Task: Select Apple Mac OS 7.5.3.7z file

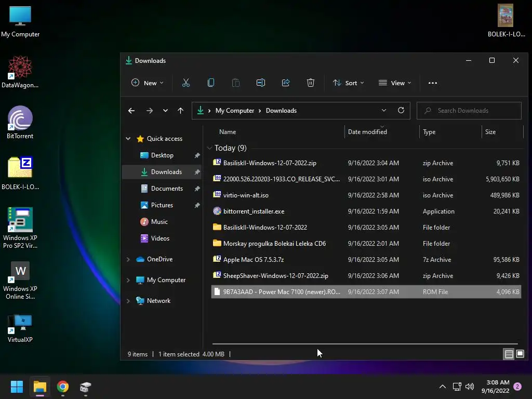Action: tap(366, 260)
